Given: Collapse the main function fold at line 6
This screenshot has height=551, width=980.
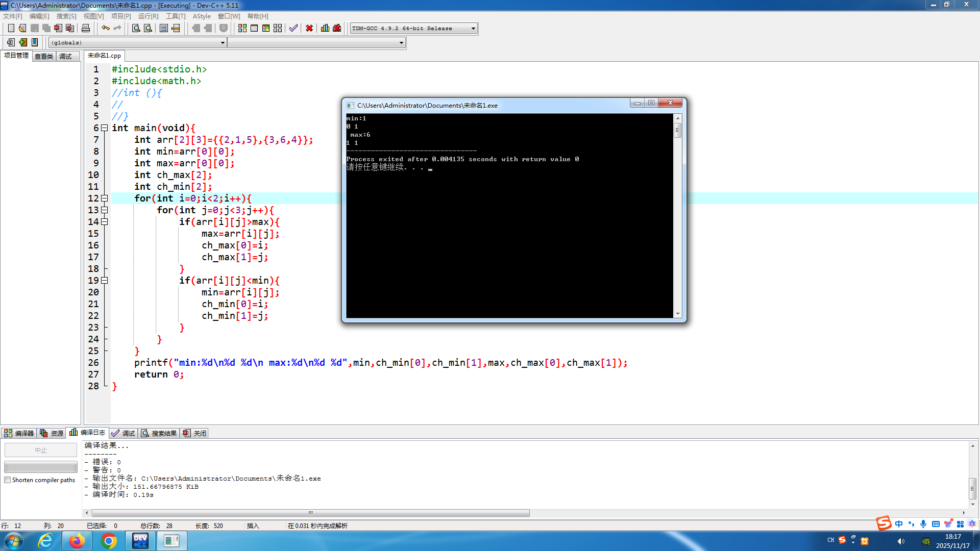Looking at the screenshot, I should tap(104, 128).
